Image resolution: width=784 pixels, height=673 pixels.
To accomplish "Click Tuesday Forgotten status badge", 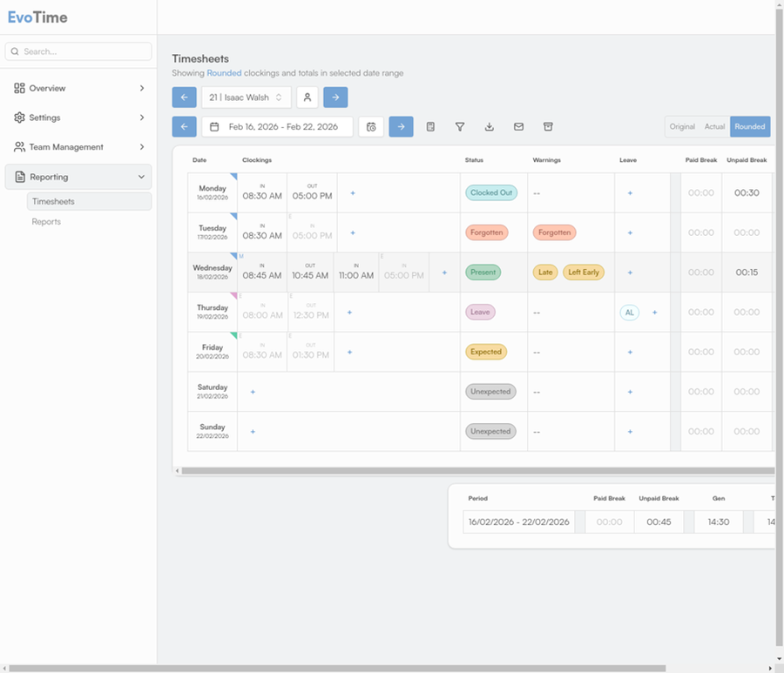I will (x=486, y=232).
